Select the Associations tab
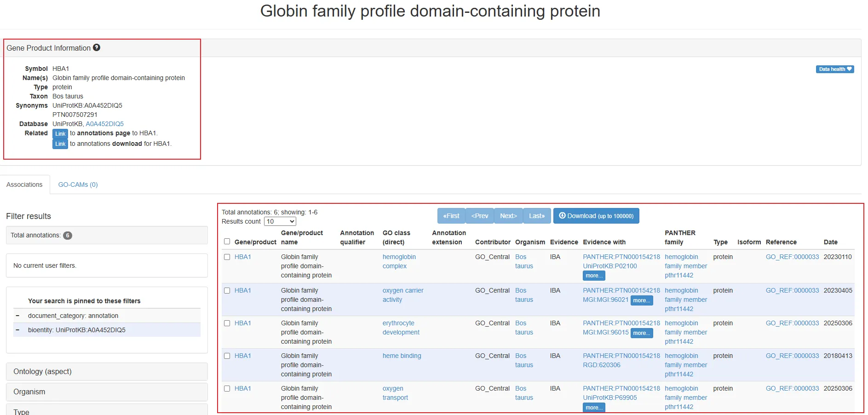 click(24, 184)
